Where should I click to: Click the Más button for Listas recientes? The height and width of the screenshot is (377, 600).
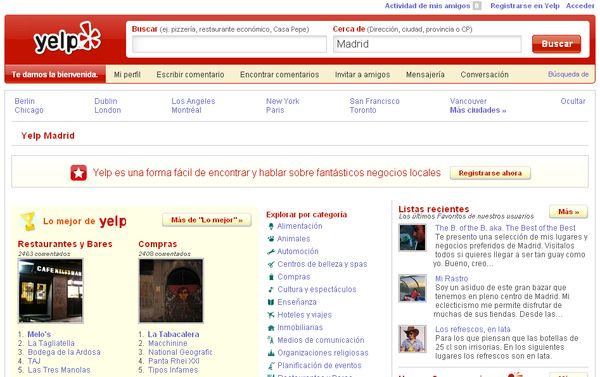coord(568,212)
